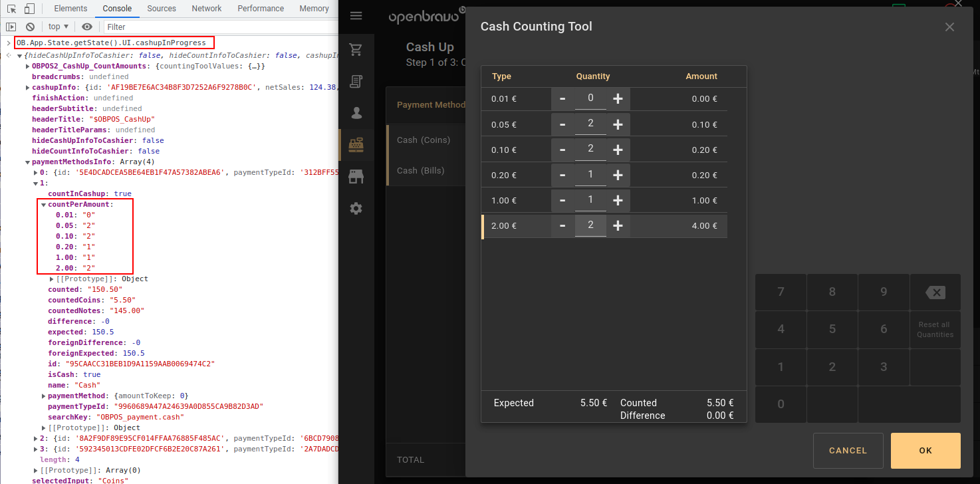Click the console Filter input
The image size is (980, 484).
tap(219, 27)
